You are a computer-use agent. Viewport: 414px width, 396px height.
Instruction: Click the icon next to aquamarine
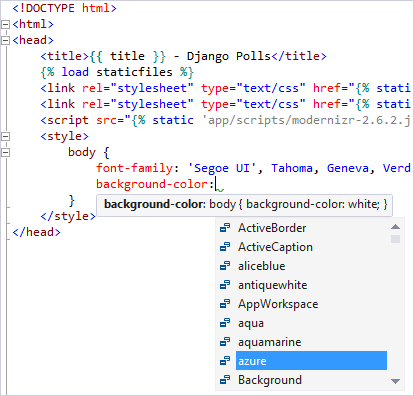[225, 342]
